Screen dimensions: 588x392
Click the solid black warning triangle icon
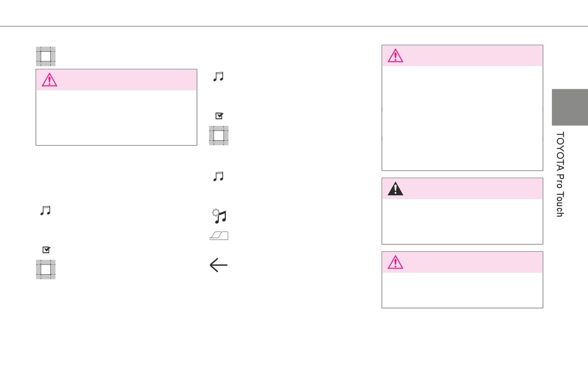(395, 189)
